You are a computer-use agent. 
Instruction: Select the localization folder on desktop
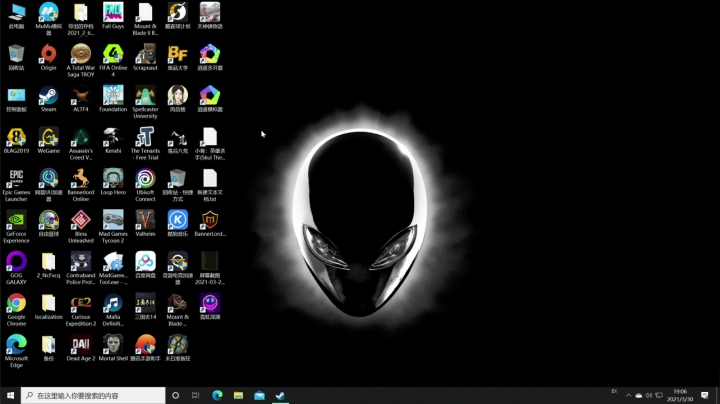click(x=48, y=307)
